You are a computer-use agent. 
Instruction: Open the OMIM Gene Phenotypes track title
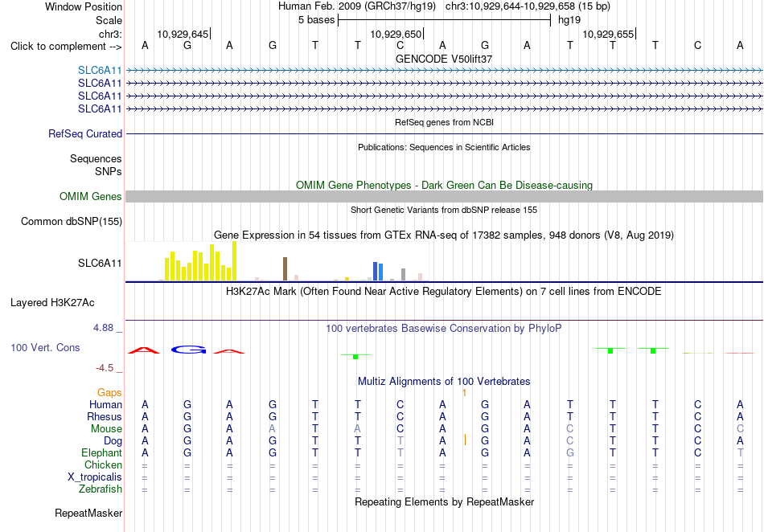click(x=444, y=186)
